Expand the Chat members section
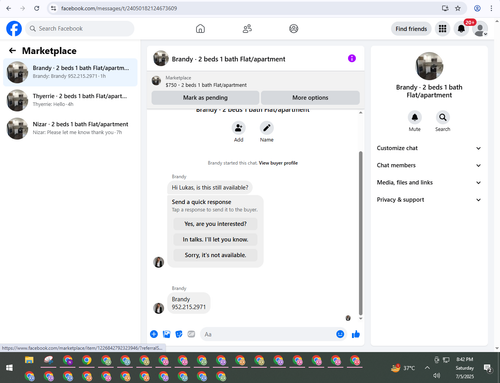Viewport: 500px width, 383px height. pos(429,165)
